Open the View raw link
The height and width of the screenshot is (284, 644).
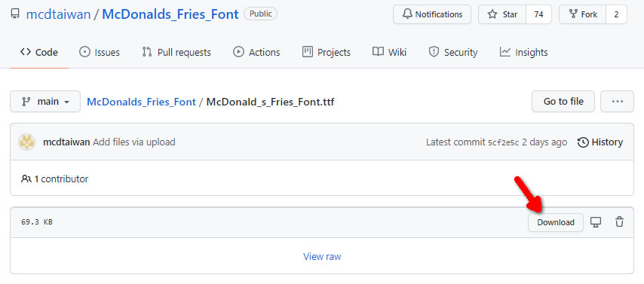coord(322,256)
